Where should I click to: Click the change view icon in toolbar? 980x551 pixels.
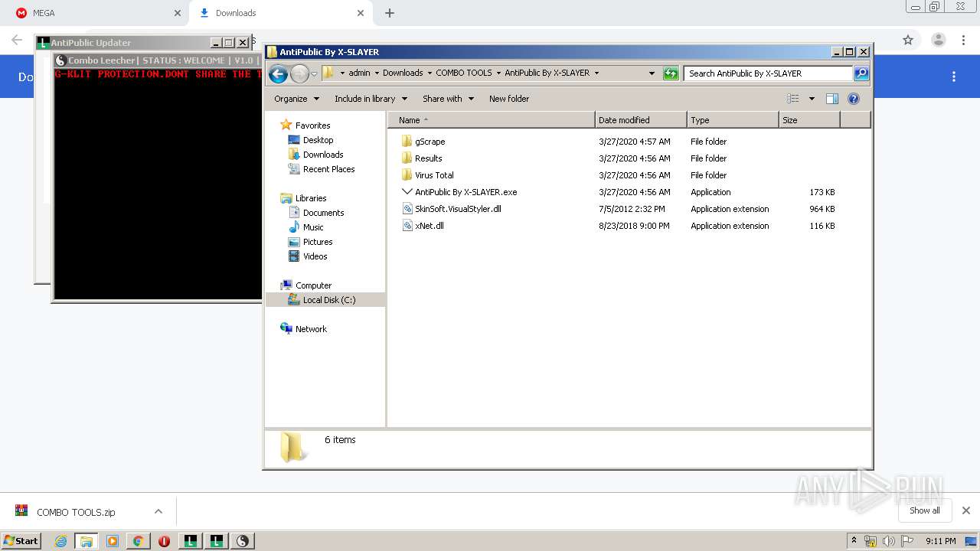click(793, 99)
